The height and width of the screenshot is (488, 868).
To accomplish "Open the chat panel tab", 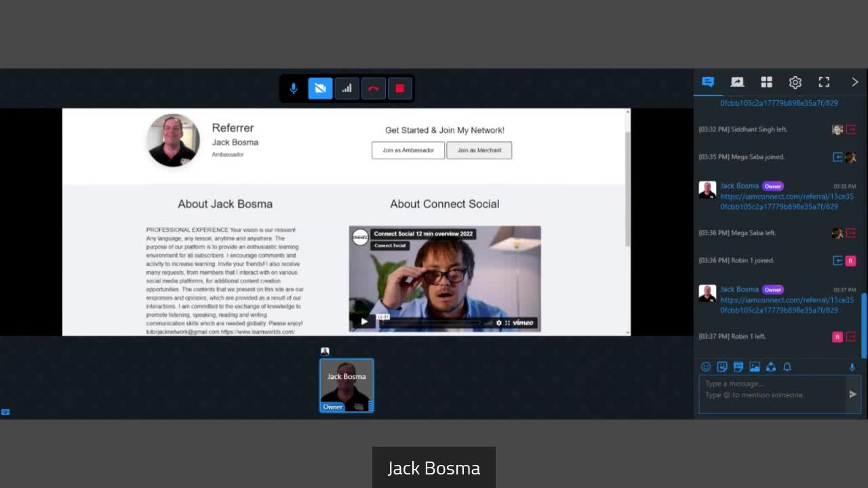I will 708,82.
